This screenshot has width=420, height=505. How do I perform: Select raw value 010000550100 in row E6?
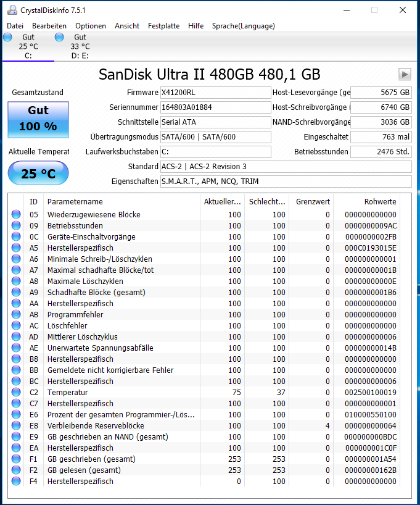[x=371, y=414]
